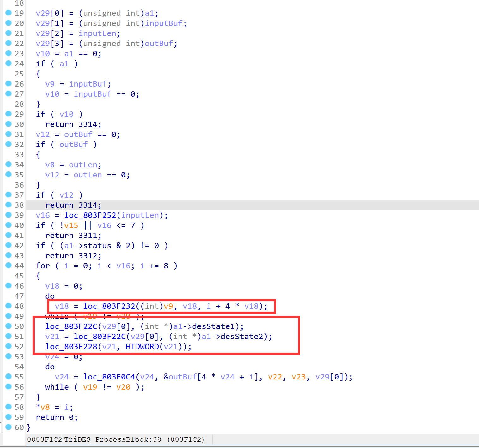Select the HIDWORD macro on line 52
Viewport: 479px width, 448px height.
click(142, 347)
